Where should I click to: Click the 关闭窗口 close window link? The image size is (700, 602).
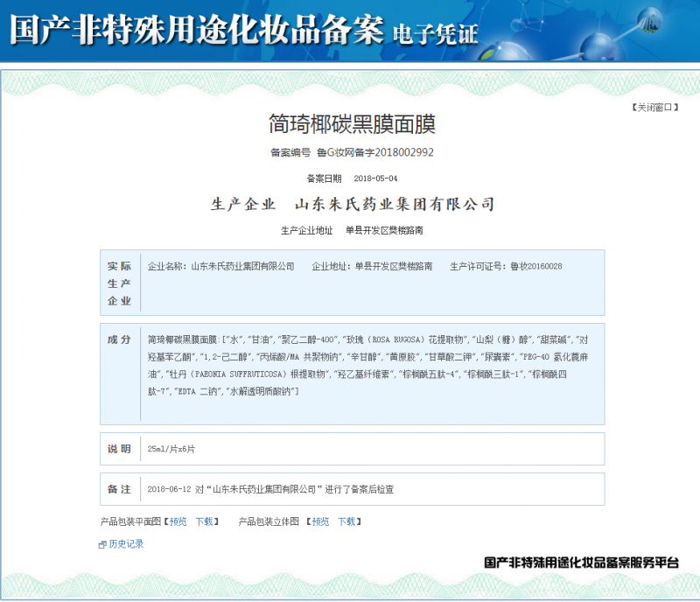point(654,108)
